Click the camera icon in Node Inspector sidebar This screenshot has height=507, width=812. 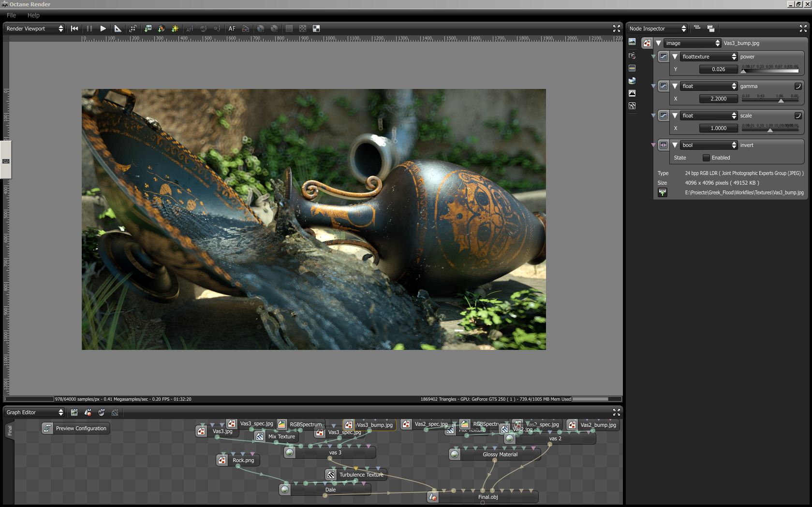632,56
